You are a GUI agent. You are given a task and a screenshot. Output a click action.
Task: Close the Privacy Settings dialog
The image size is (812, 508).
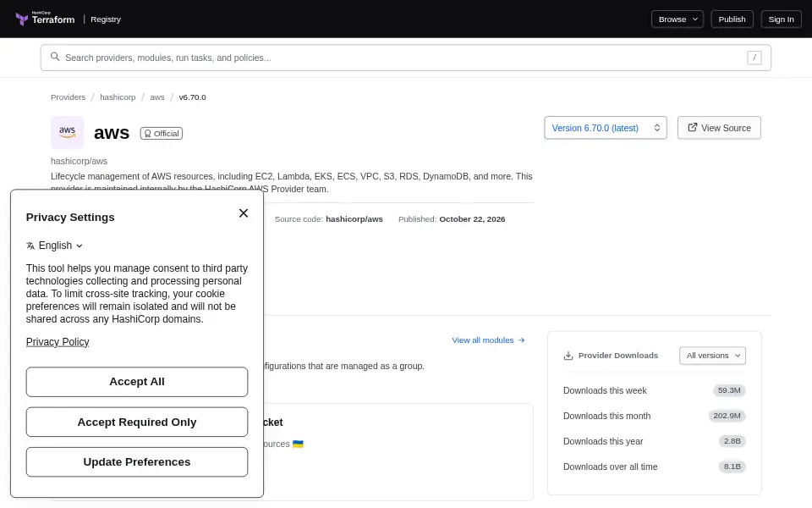[244, 213]
